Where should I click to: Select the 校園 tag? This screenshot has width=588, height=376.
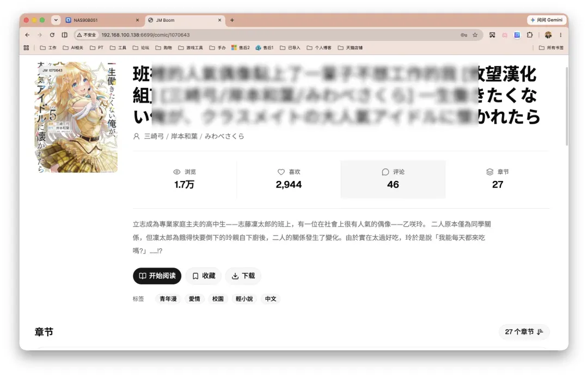coord(218,299)
